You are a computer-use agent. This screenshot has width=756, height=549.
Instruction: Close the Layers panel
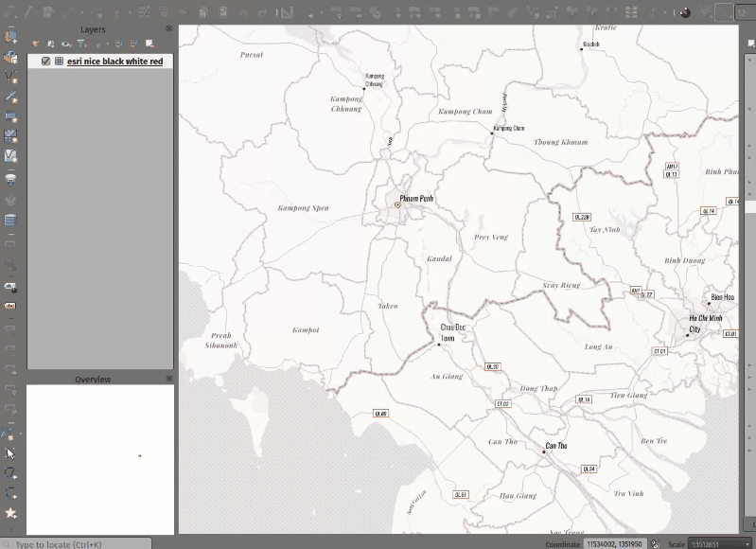(x=169, y=29)
